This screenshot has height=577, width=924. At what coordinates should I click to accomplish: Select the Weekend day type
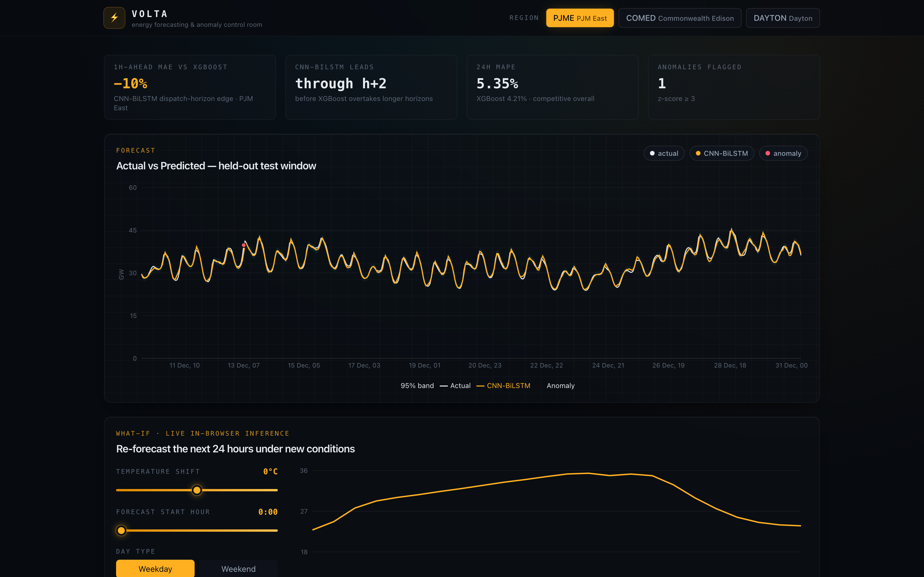pyautogui.click(x=238, y=569)
